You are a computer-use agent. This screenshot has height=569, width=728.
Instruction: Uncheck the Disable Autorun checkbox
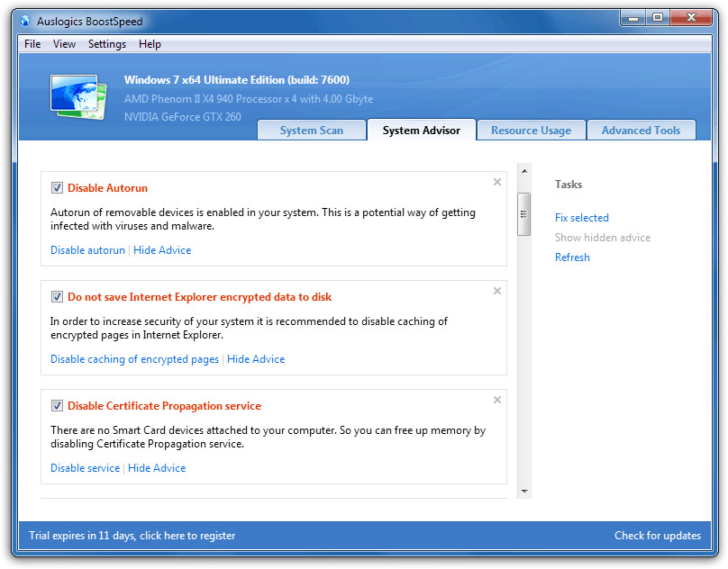click(57, 188)
